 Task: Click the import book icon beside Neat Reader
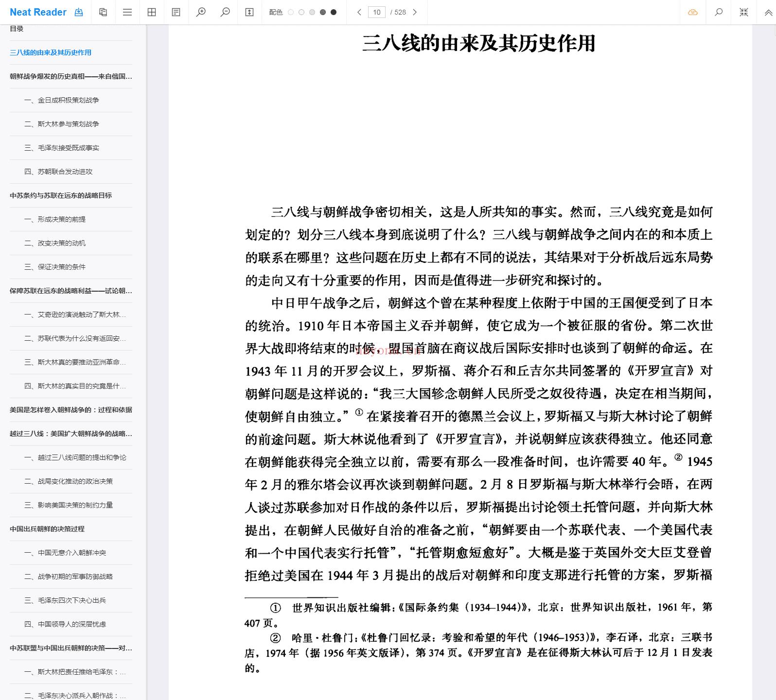[x=78, y=12]
